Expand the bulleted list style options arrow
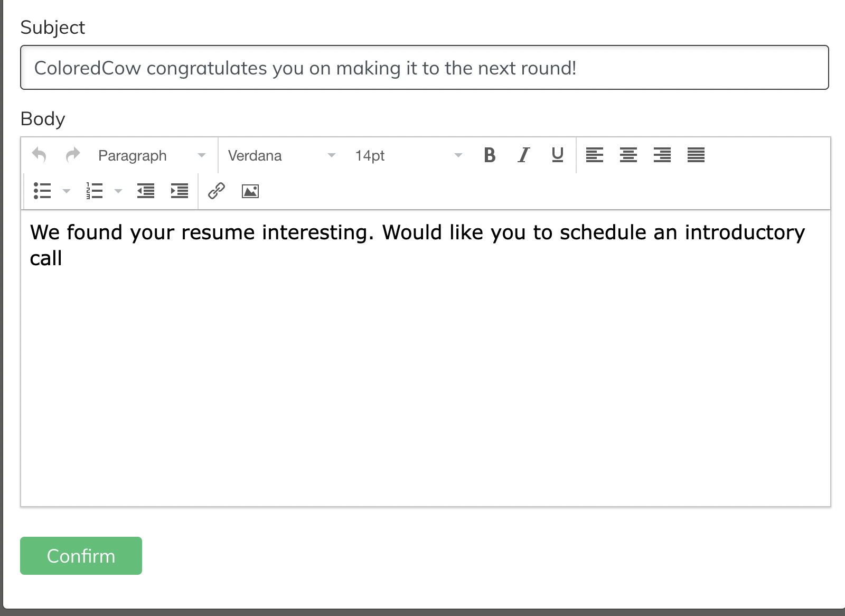Screen dimensions: 845x616 coord(66,191)
